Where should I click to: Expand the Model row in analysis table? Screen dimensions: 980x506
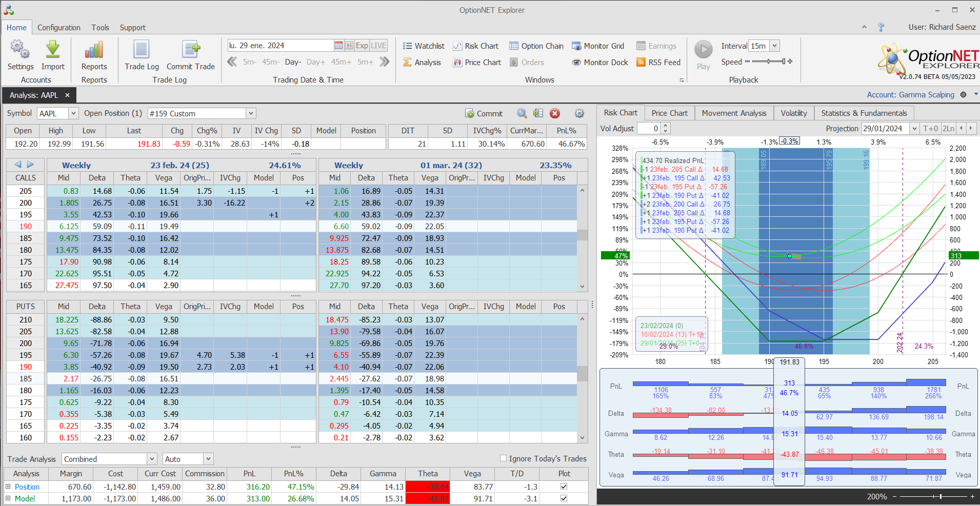click(x=8, y=498)
